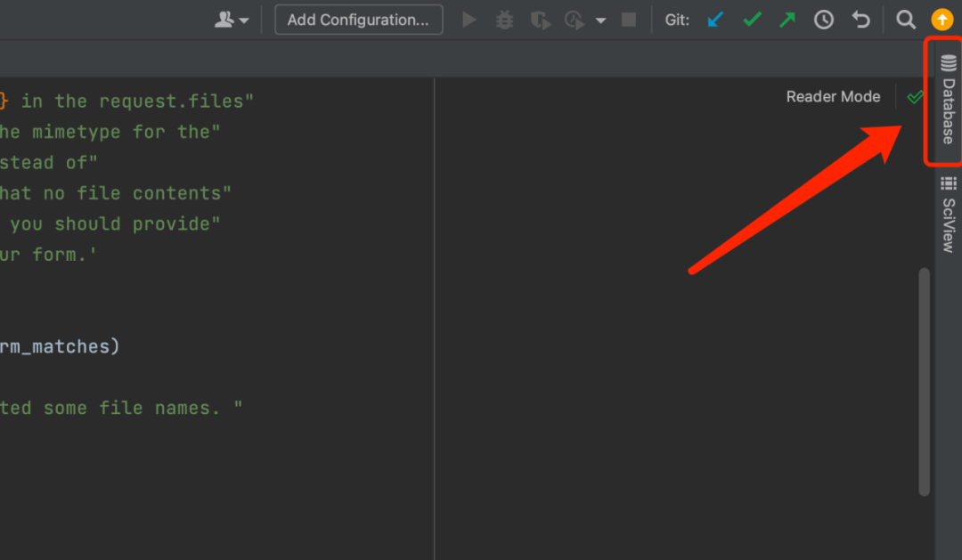Roll back changes with the undo arrow
Viewport: 962px width, 560px height.
coord(860,19)
